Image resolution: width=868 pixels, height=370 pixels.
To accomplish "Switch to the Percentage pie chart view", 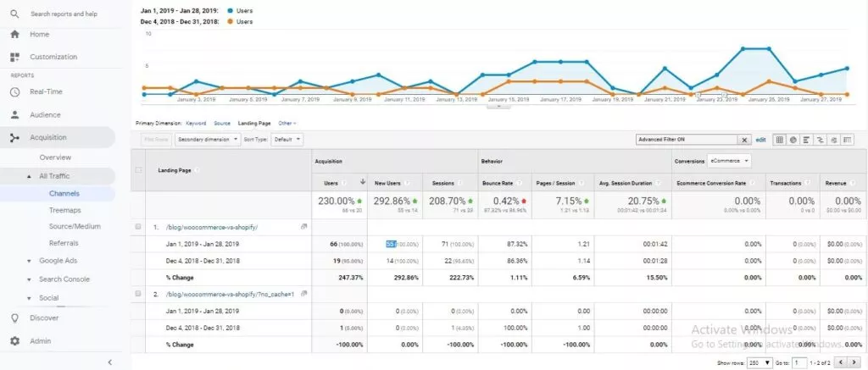I will 793,140.
